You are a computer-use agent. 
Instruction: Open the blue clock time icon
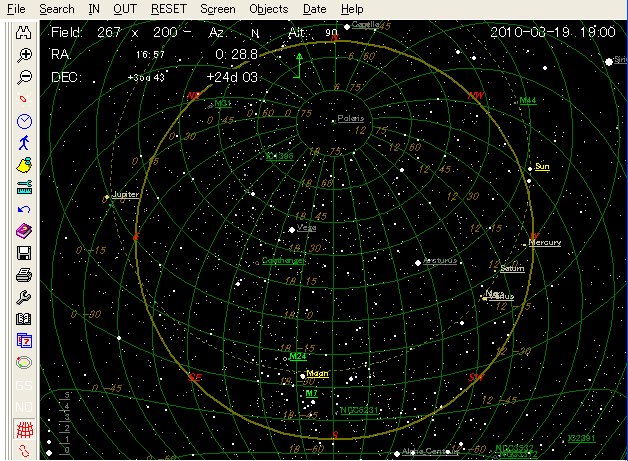click(x=24, y=121)
